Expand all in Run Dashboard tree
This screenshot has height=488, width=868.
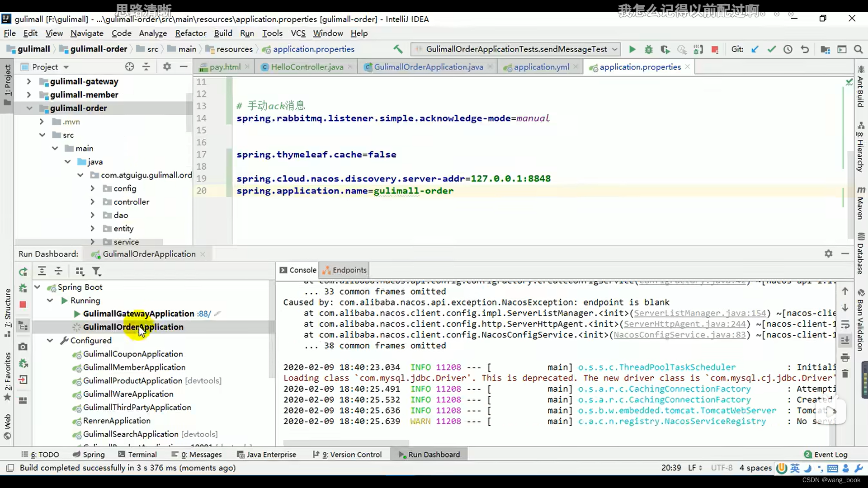pyautogui.click(x=42, y=271)
